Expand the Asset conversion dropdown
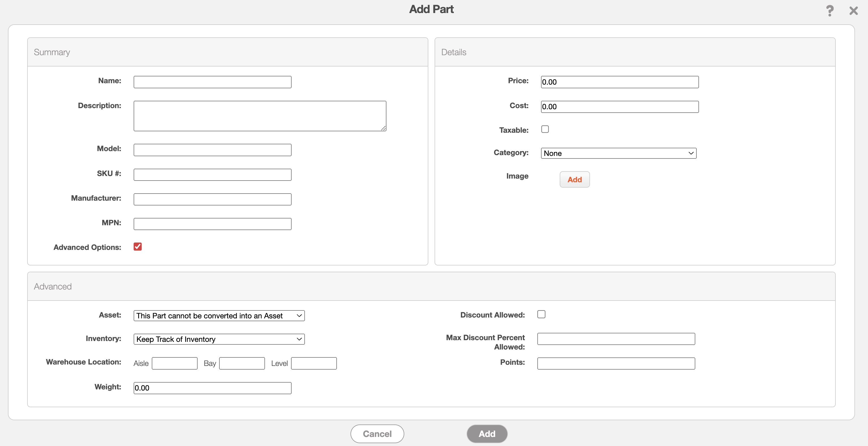 pos(219,316)
